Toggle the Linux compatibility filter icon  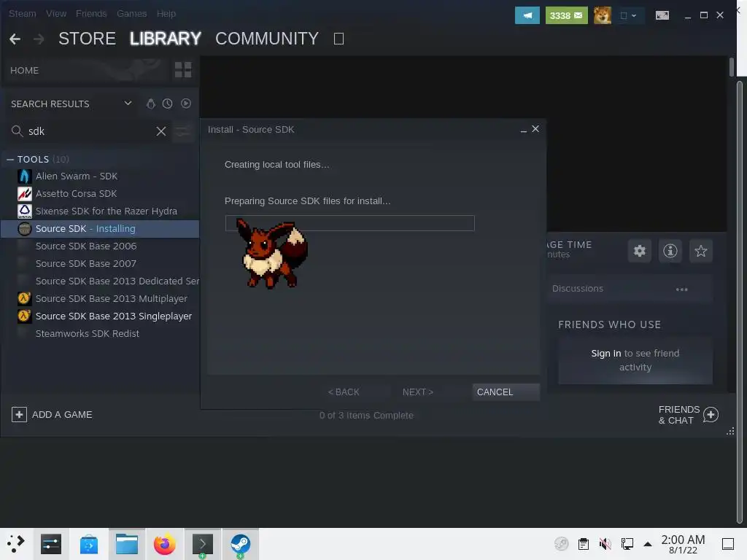pos(150,104)
